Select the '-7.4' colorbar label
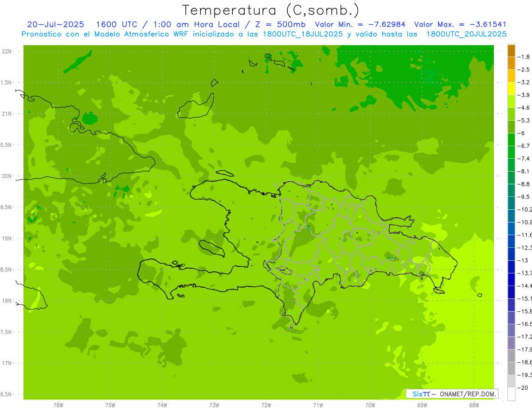 [x=524, y=158]
